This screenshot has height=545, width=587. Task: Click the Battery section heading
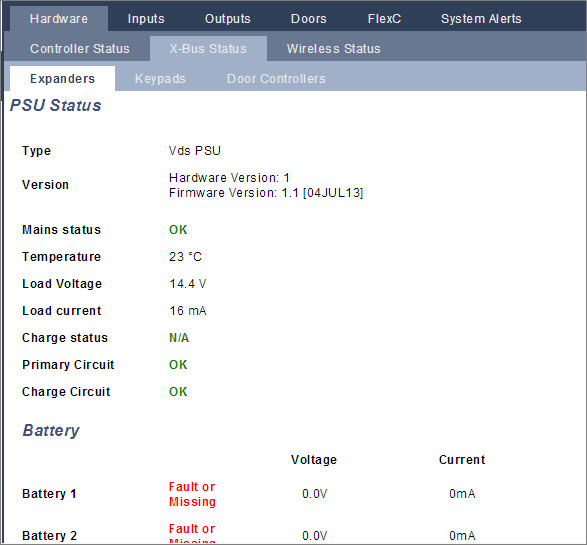[51, 430]
